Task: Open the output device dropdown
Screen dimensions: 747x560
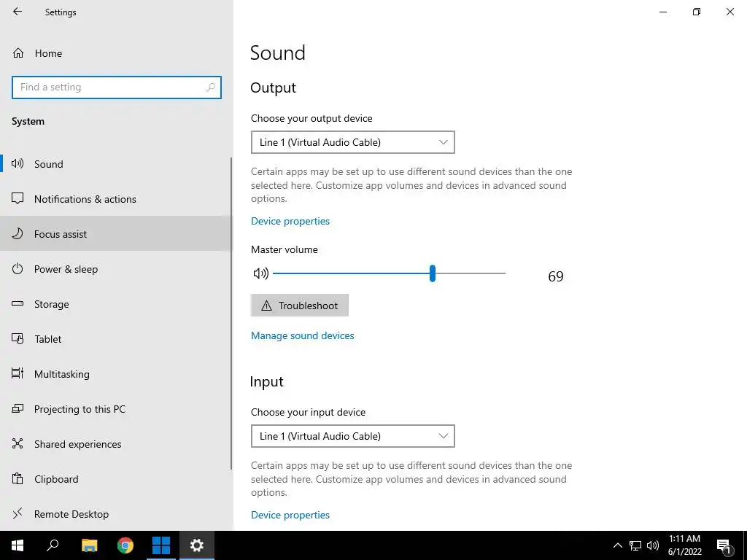Action: pyautogui.click(x=353, y=142)
